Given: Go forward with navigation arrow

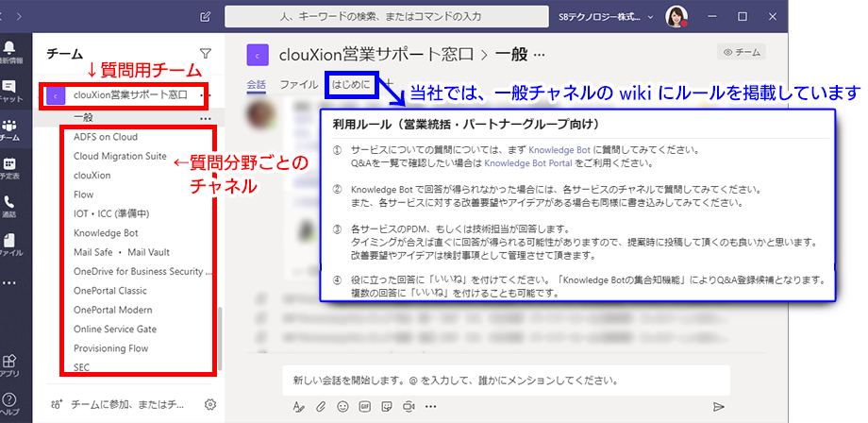Looking at the screenshot, I should (x=18, y=17).
